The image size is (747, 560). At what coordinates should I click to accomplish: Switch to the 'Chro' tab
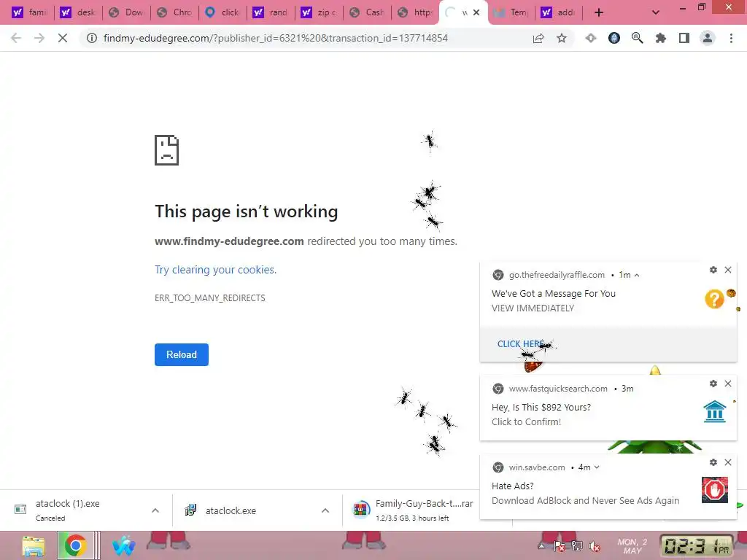(175, 12)
